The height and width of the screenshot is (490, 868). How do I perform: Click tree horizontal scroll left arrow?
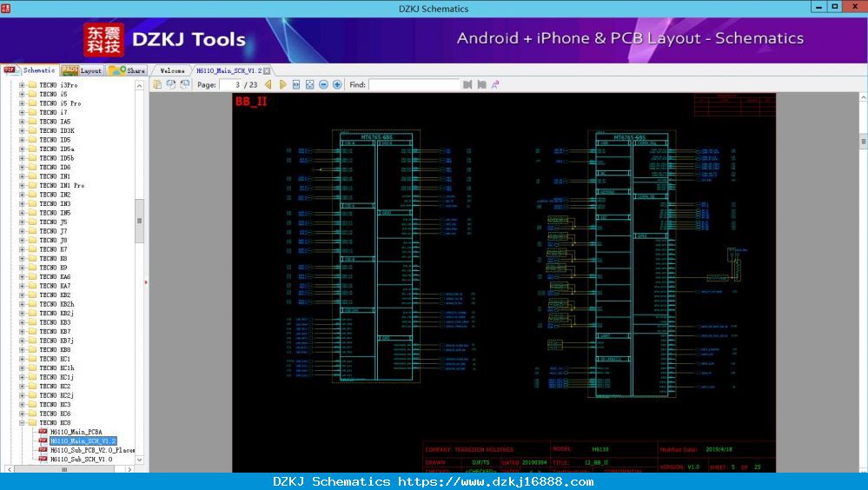click(x=9, y=469)
